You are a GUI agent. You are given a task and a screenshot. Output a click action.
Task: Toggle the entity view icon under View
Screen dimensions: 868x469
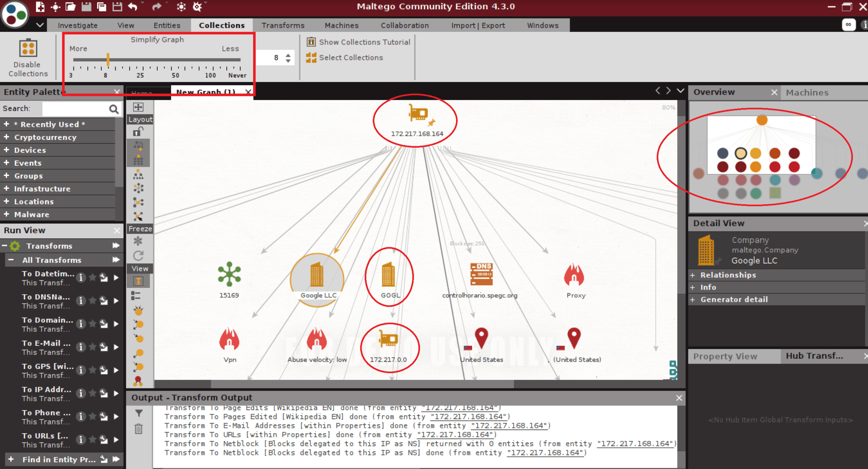[139, 280]
